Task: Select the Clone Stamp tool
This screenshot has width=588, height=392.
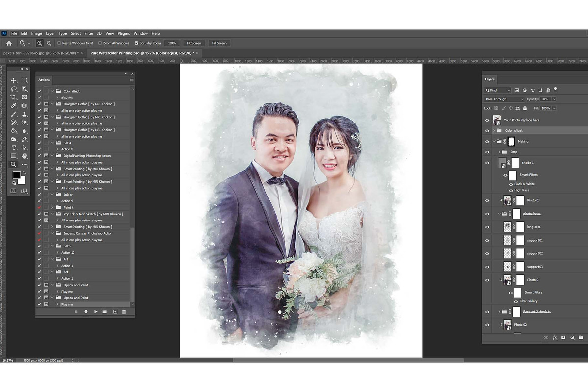Action: point(24,114)
